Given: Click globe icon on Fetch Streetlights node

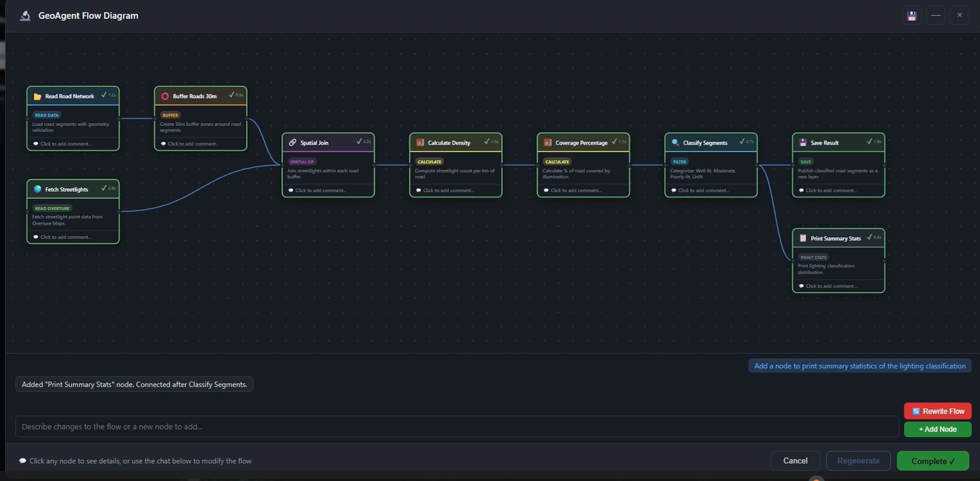Looking at the screenshot, I should (37, 189).
